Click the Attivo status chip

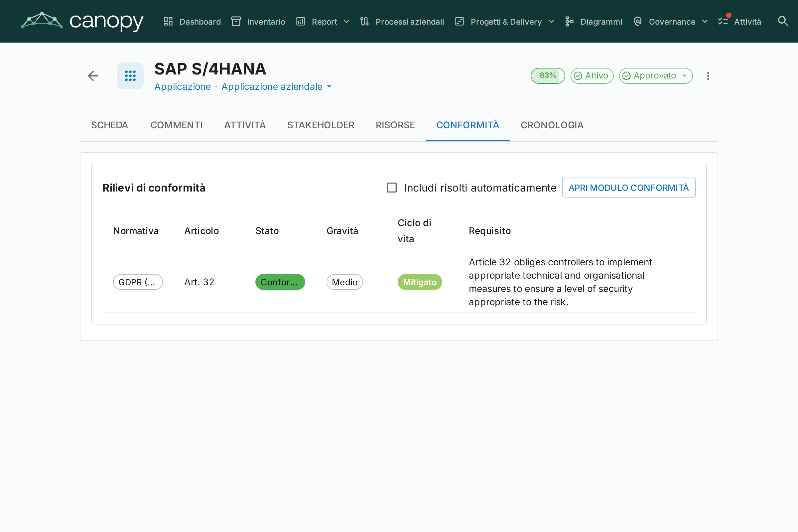point(592,76)
